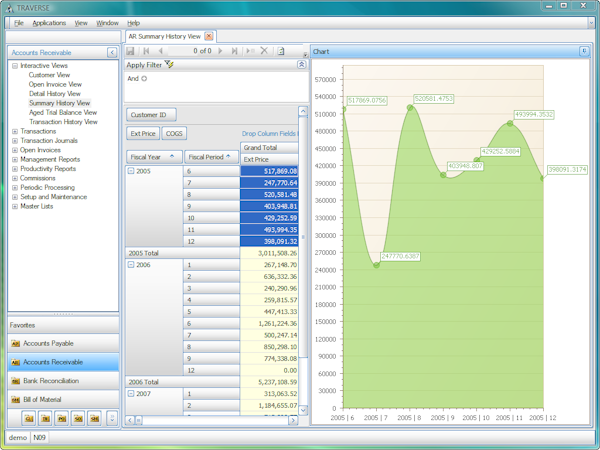Sort by the Fiscal Period field header
The height and width of the screenshot is (450, 600).
point(211,157)
